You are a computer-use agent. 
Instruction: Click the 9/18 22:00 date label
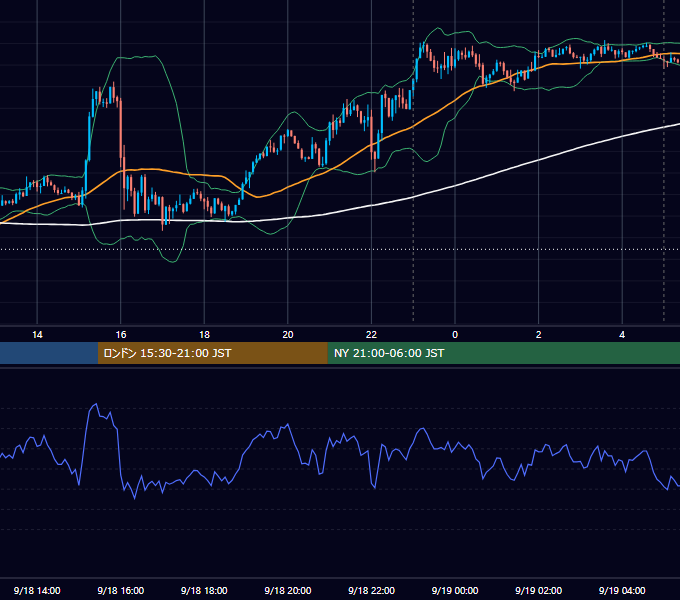371,590
